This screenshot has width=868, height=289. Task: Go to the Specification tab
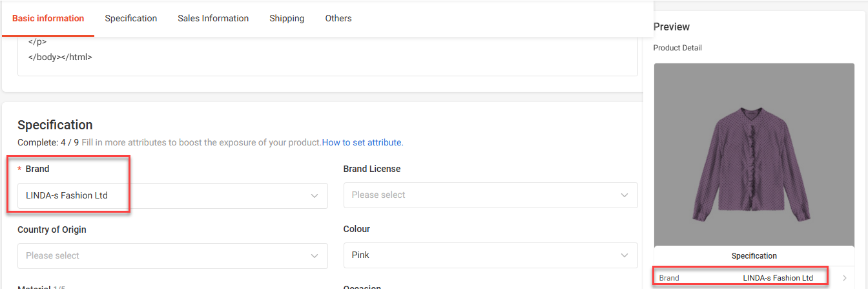(x=131, y=18)
